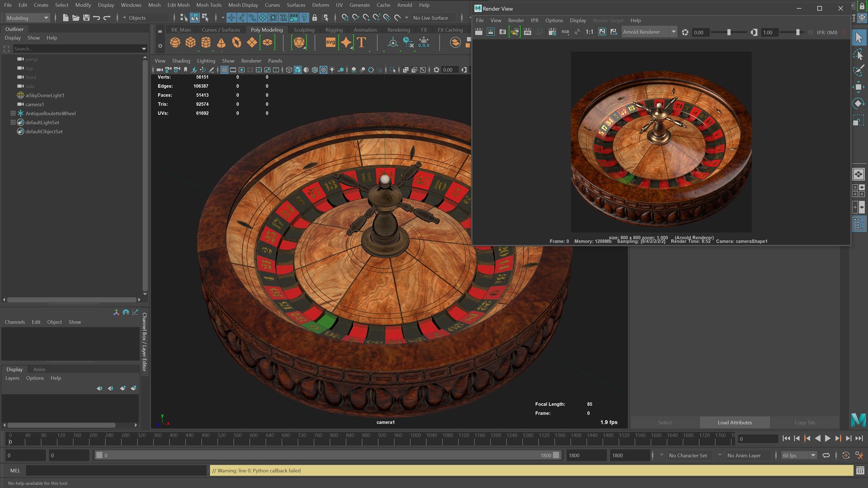Toggle smooth shade all in viewport
Viewport: 868px width, 488px height.
click(297, 70)
